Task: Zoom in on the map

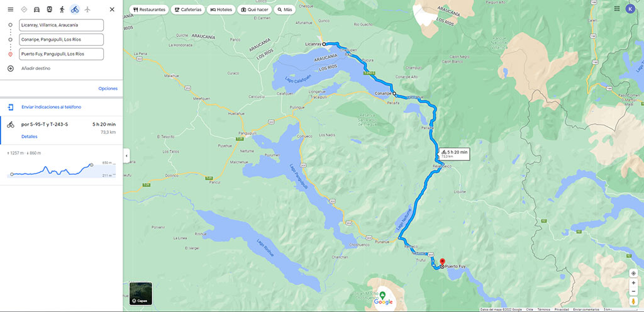Action: click(x=633, y=283)
